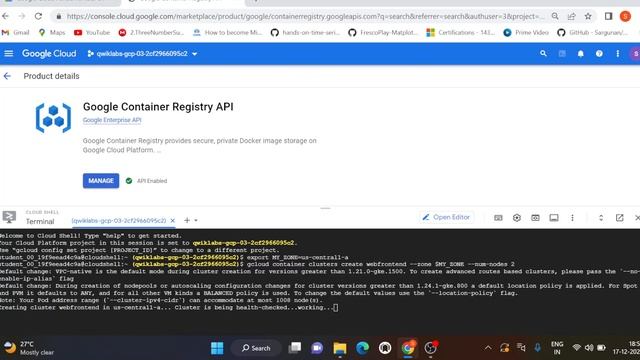Bookmark this page with the star
This screenshot has width=640, height=360.
point(588,16)
